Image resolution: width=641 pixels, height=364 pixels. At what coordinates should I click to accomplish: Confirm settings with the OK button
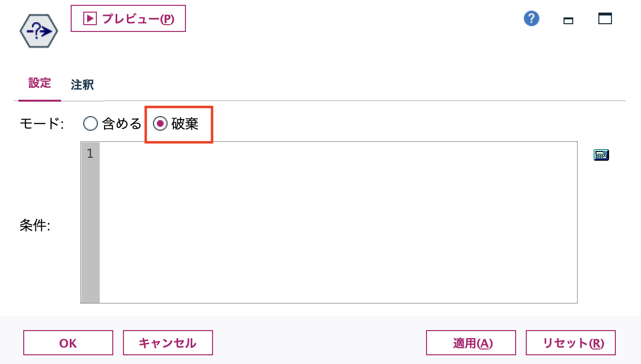click(x=68, y=343)
